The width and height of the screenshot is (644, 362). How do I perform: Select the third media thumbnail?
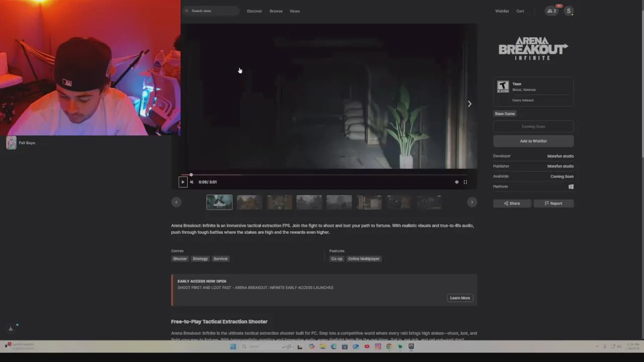click(279, 202)
